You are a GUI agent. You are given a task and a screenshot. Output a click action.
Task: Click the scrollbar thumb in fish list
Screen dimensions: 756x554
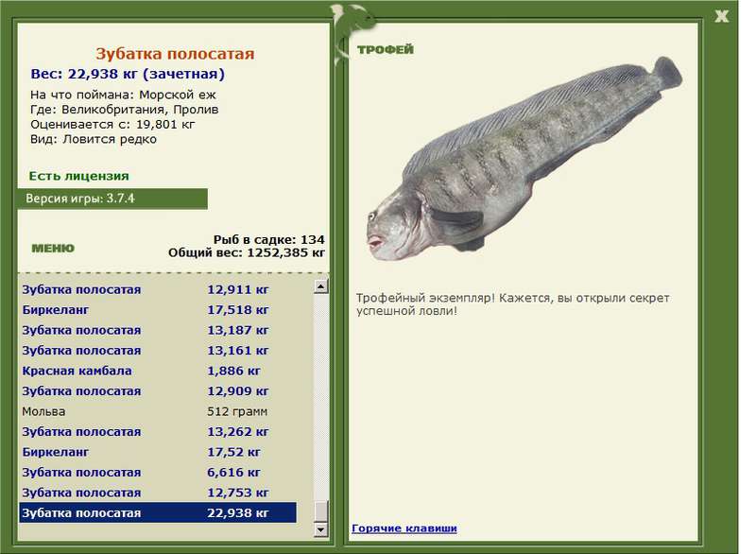click(321, 511)
